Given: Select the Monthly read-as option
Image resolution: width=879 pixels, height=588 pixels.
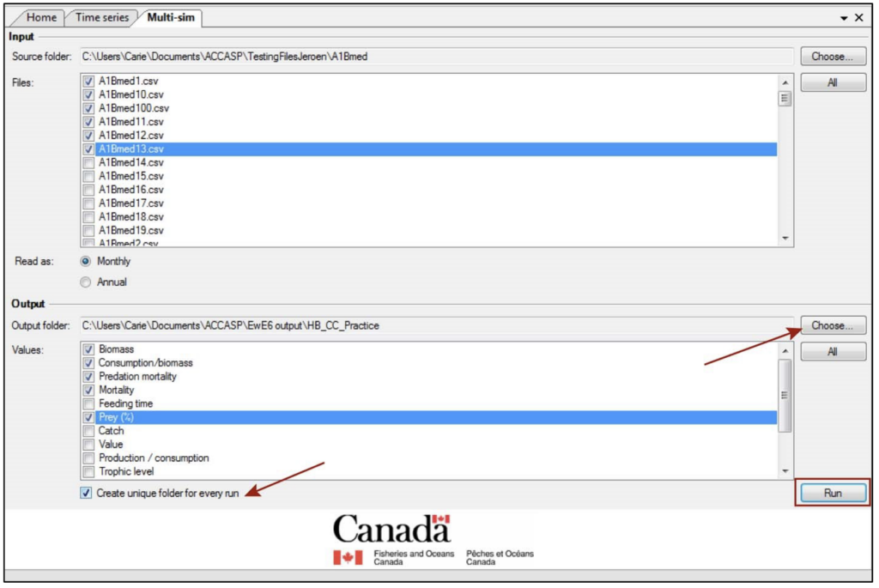Looking at the screenshot, I should point(86,261).
